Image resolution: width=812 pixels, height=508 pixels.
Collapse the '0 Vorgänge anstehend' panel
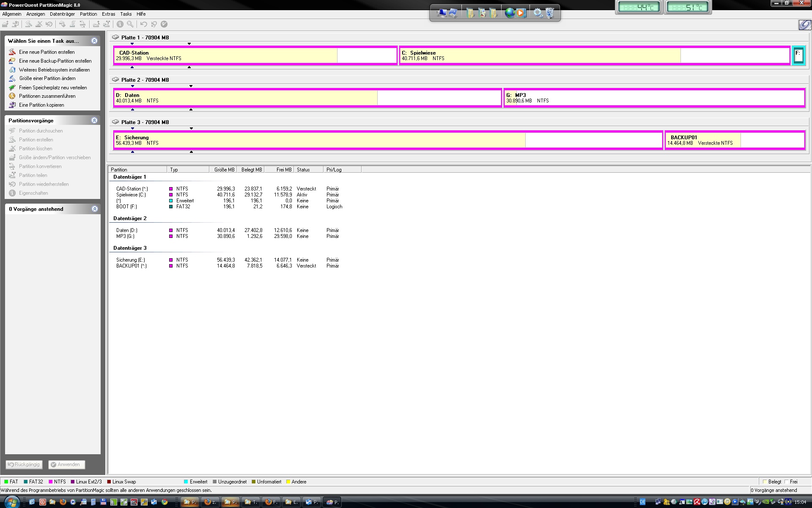click(x=94, y=209)
